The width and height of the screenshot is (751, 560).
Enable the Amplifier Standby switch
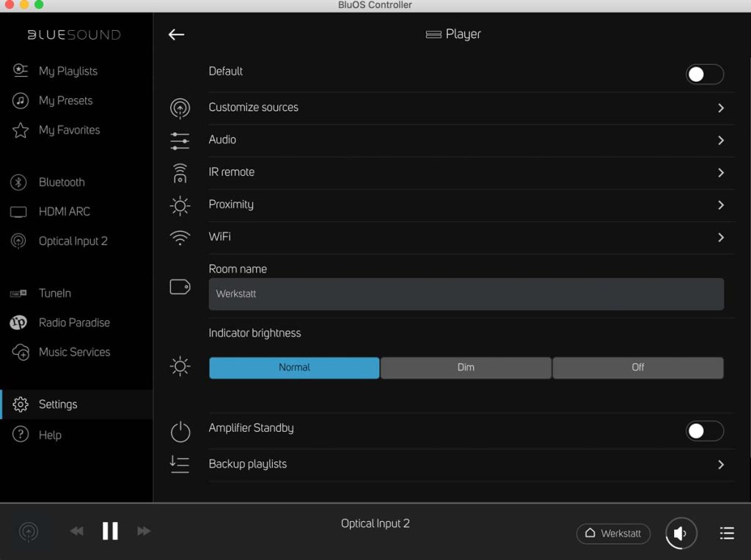tap(704, 431)
